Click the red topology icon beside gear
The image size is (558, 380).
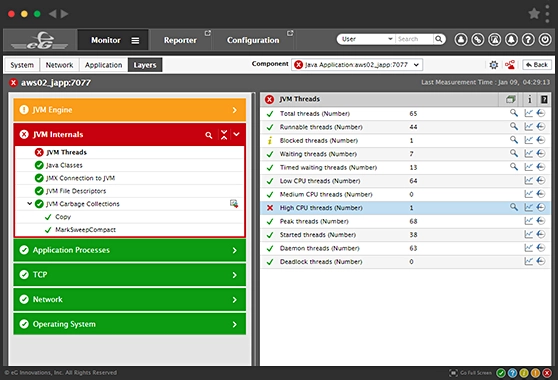[510, 65]
